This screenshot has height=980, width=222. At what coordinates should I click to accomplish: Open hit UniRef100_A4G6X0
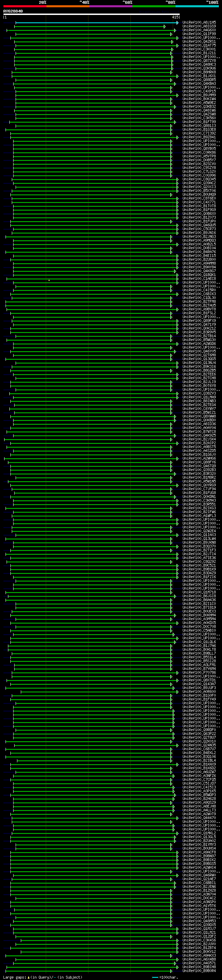[x=199, y=30]
